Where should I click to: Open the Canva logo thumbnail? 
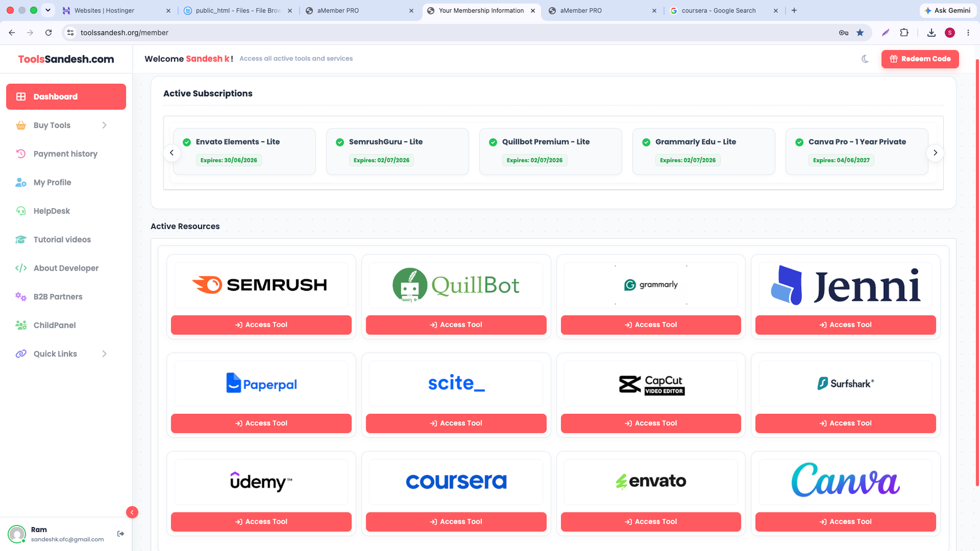845,481
